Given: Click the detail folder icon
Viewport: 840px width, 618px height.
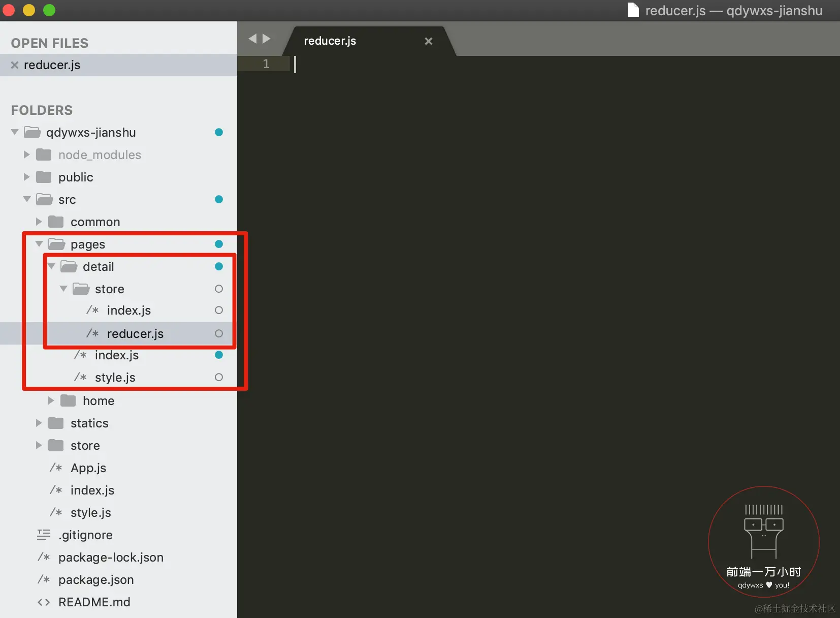Looking at the screenshot, I should 69,266.
